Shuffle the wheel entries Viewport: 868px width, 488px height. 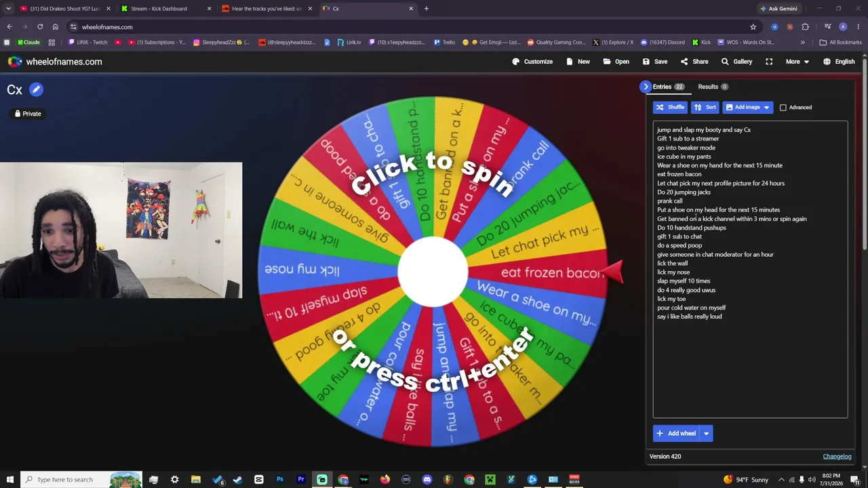(670, 107)
